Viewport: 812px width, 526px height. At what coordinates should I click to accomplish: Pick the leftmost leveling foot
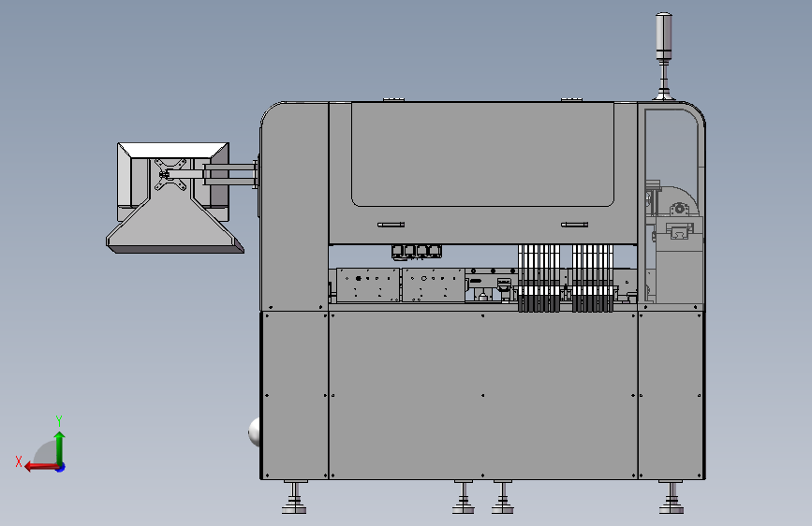[x=294, y=497]
